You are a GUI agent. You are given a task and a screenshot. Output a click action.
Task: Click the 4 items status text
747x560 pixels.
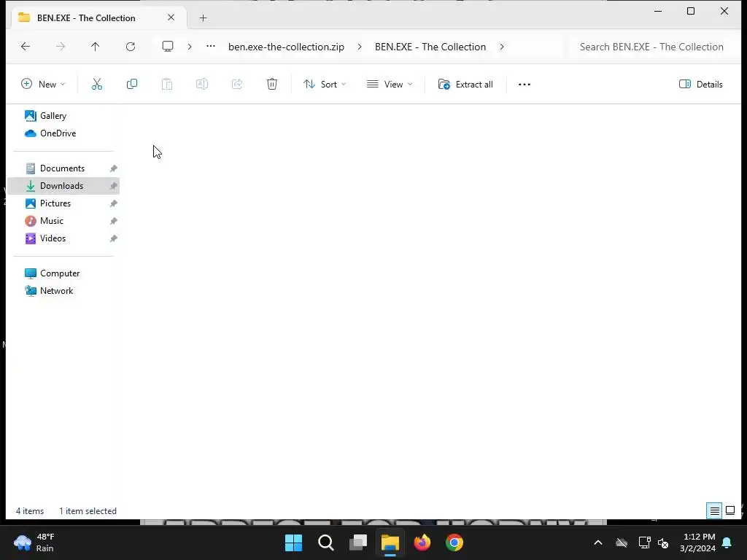pos(29,511)
